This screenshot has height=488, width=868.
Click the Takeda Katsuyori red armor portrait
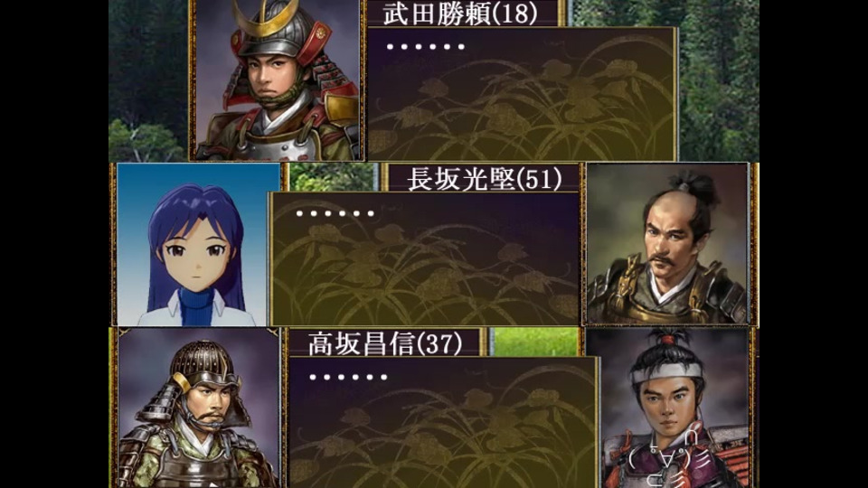[x=278, y=80]
